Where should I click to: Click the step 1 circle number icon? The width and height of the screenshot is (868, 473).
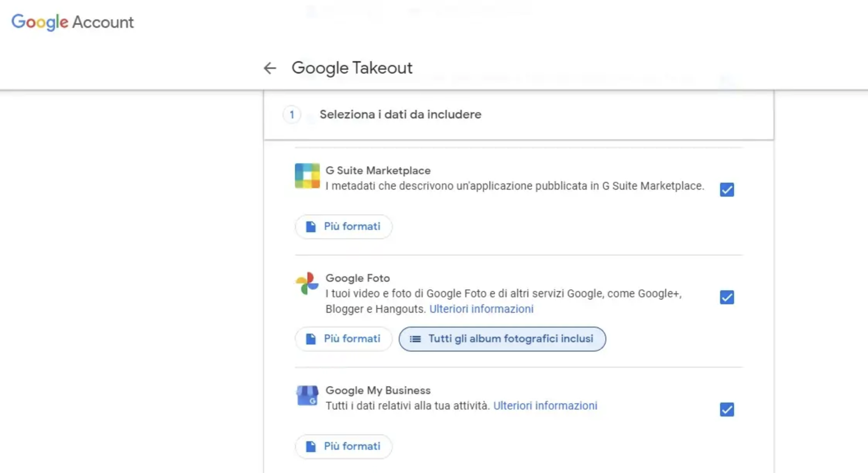(292, 115)
